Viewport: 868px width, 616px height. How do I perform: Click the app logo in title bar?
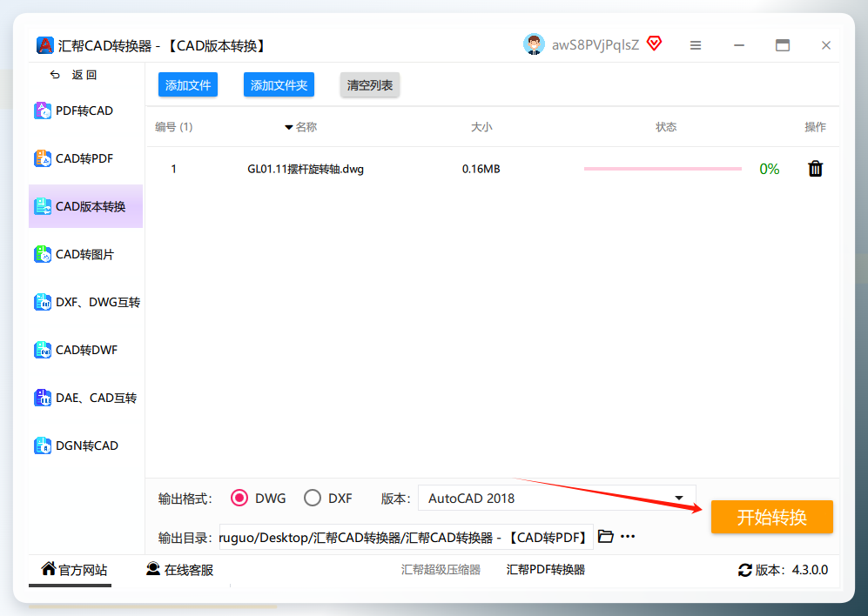pos(45,45)
